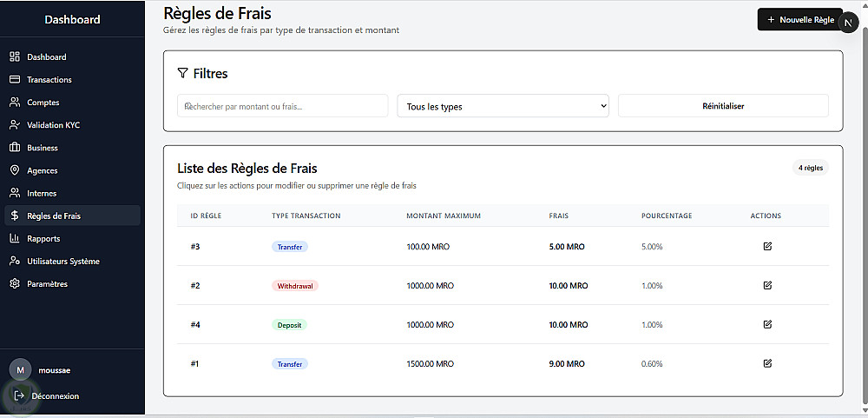The image size is (868, 418).
Task: Go to the Comptes section
Action: pyautogui.click(x=43, y=103)
